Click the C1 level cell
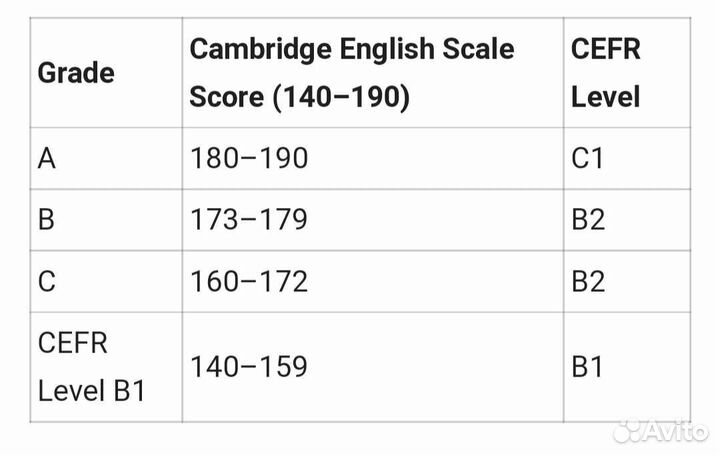The width and height of the screenshot is (720, 456). 588,158
